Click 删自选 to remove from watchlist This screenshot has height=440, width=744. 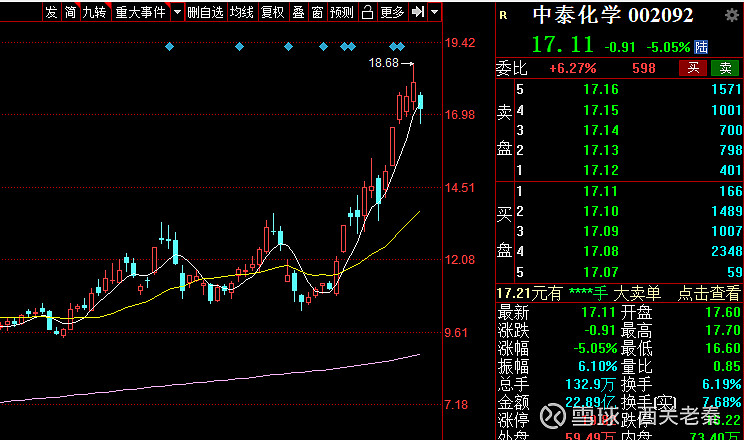pyautogui.click(x=205, y=12)
